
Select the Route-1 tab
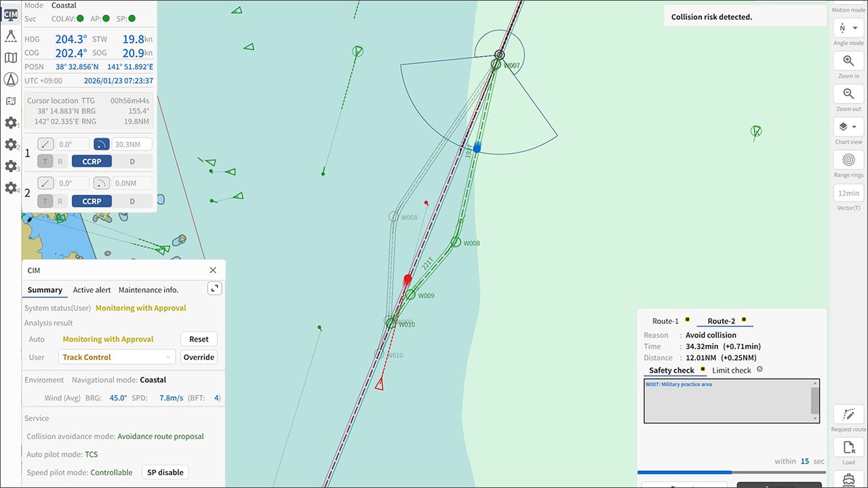tap(665, 321)
